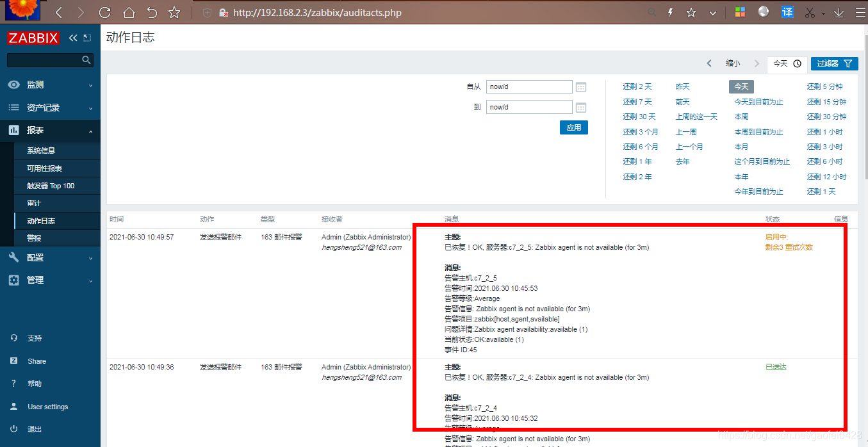
Task: Select 还剩 2 天 time range
Action: pos(637,86)
